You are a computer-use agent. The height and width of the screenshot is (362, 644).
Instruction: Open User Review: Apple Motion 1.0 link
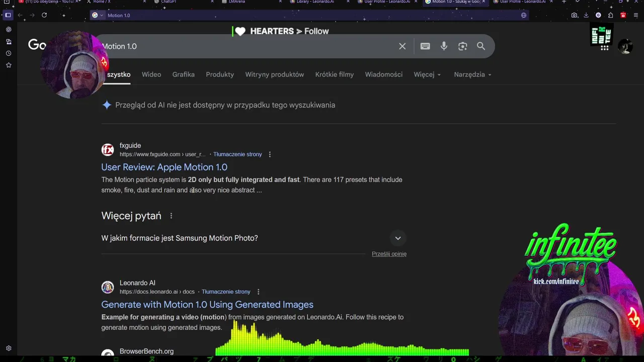point(164,167)
